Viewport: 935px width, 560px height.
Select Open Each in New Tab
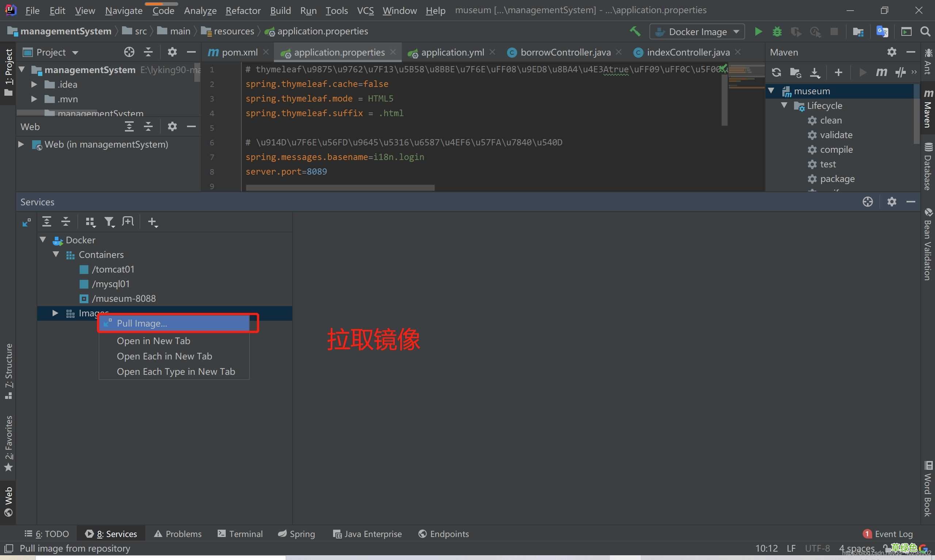point(174,356)
